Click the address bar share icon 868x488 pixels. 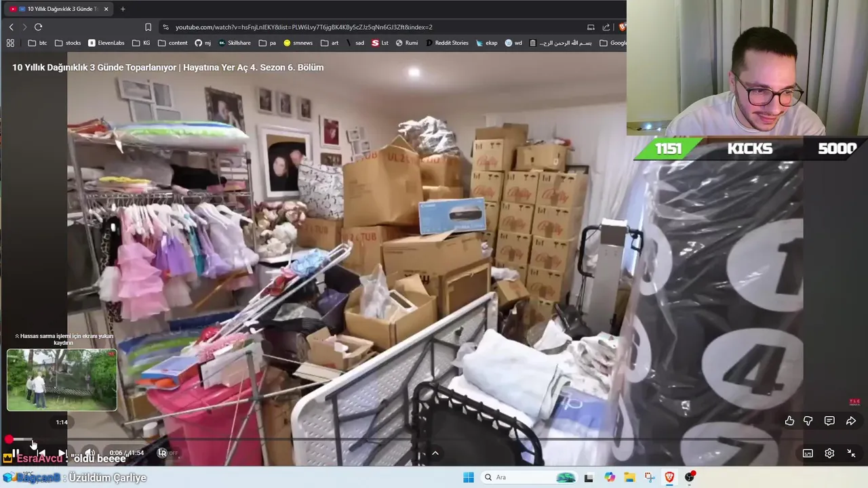pos(606,27)
